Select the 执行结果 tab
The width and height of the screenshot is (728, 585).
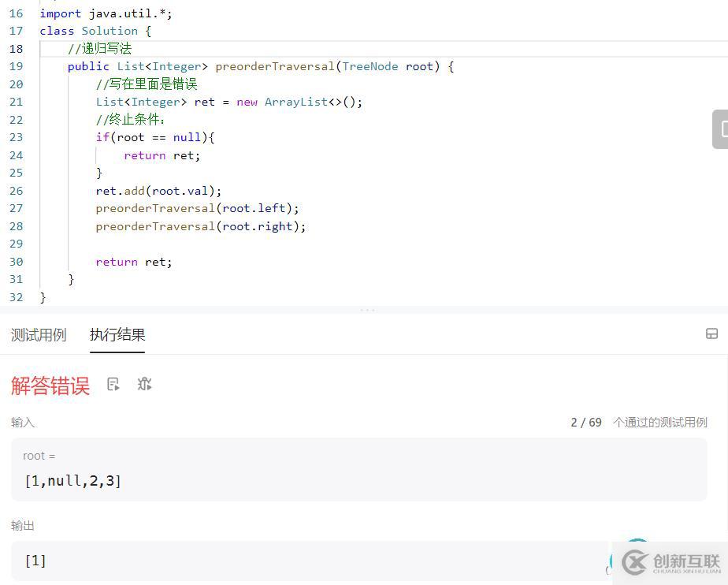[117, 334]
